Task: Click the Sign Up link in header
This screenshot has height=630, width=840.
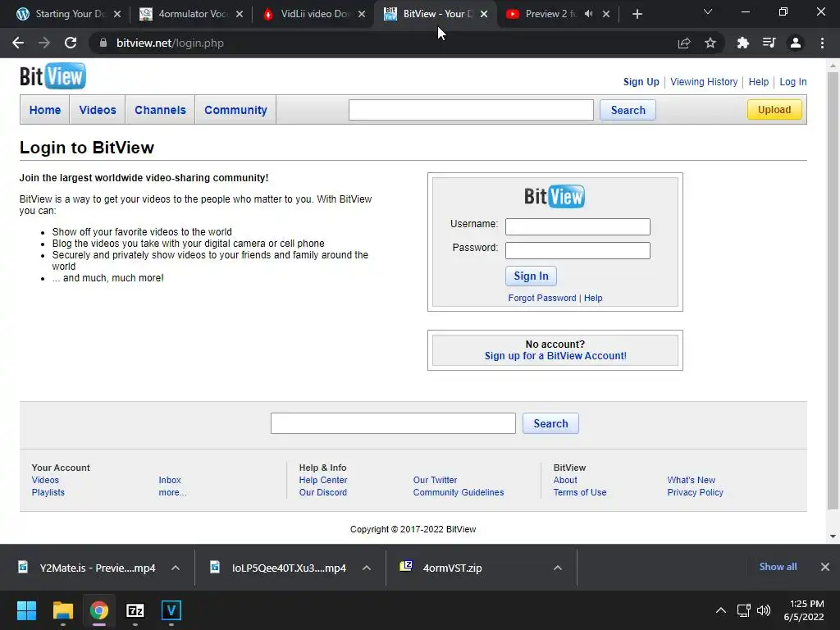Action: 641,82
